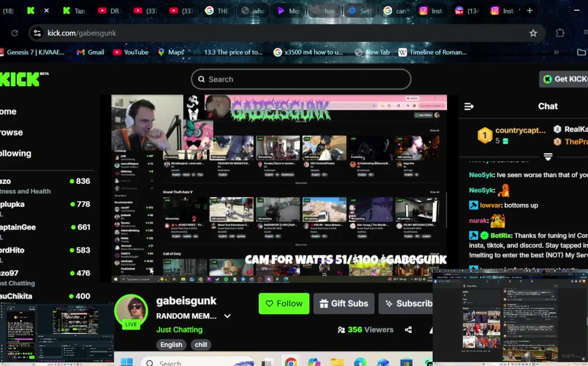This screenshot has width=588, height=366.
Task: Select the English tag
Action: pyautogui.click(x=171, y=345)
